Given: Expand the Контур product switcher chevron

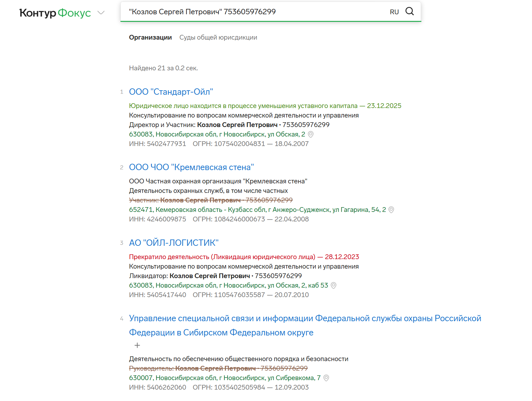Looking at the screenshot, I should click(x=101, y=13).
